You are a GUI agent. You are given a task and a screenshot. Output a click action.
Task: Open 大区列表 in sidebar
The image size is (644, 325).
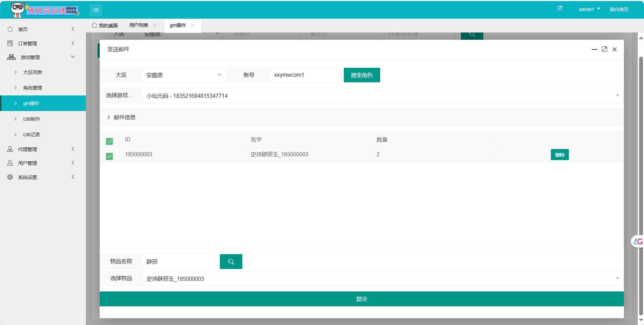(43, 72)
